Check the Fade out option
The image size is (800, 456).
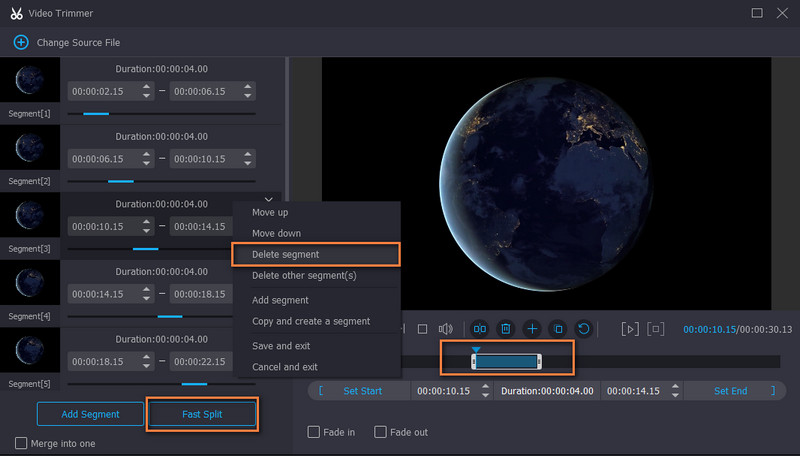(380, 432)
